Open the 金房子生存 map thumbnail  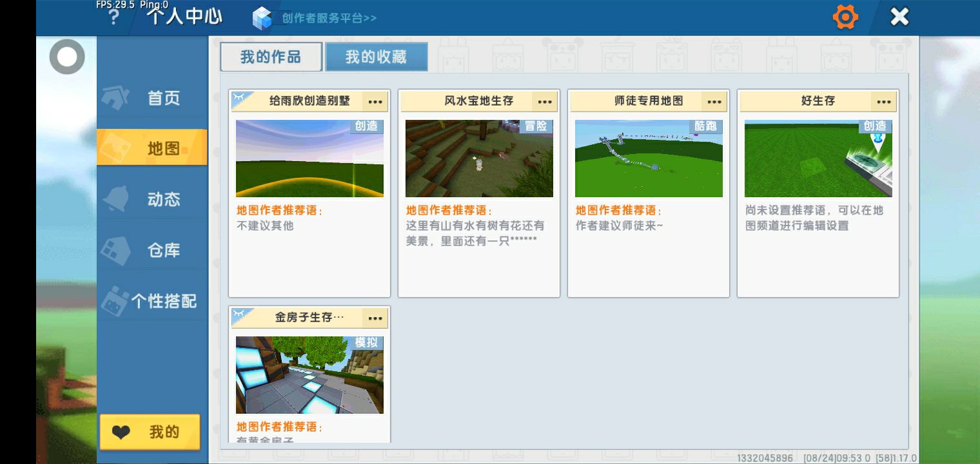tap(309, 375)
